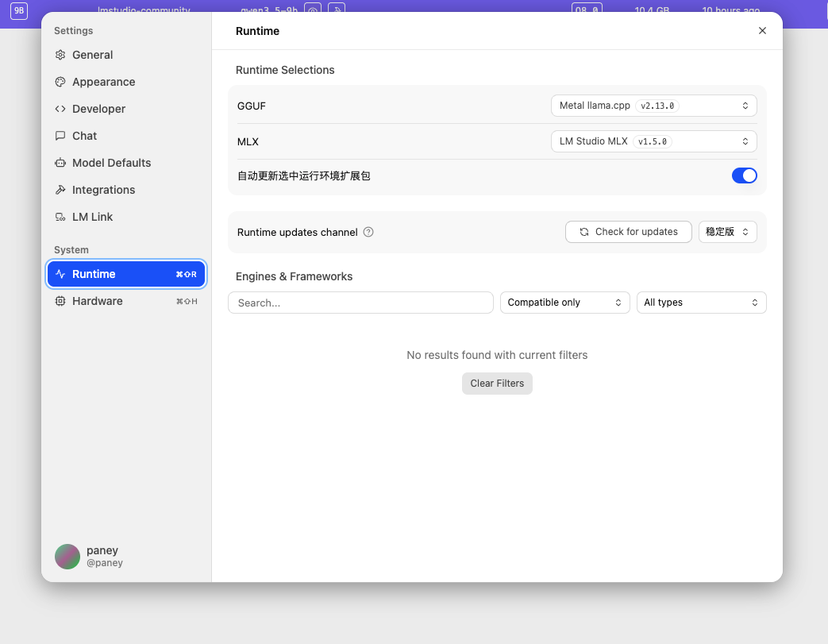The width and height of the screenshot is (828, 644).
Task: Open the paney user profile
Action: (88, 556)
